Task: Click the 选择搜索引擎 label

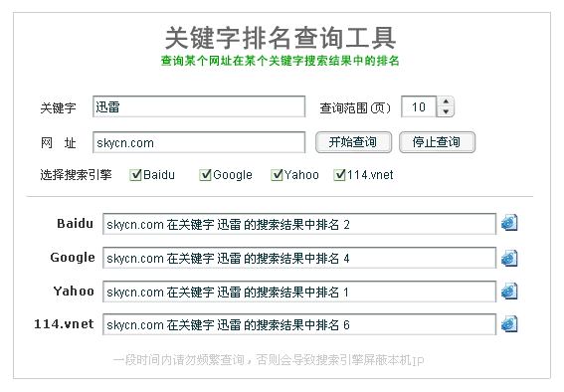Action: (76, 175)
